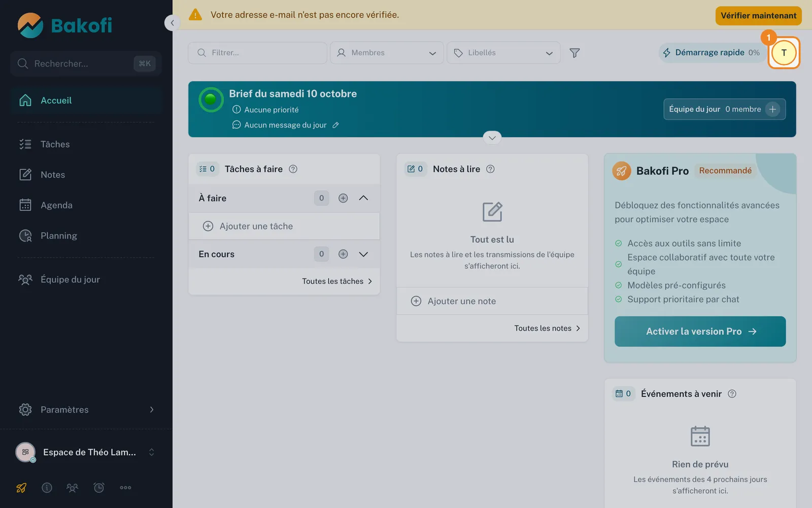
Task: Collapse the À faire section
Action: [363, 198]
